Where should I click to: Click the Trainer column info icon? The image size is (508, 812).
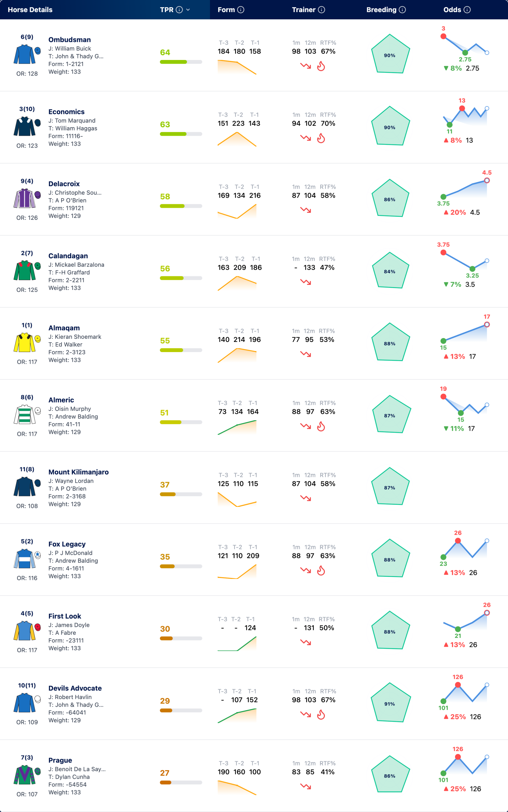(321, 10)
